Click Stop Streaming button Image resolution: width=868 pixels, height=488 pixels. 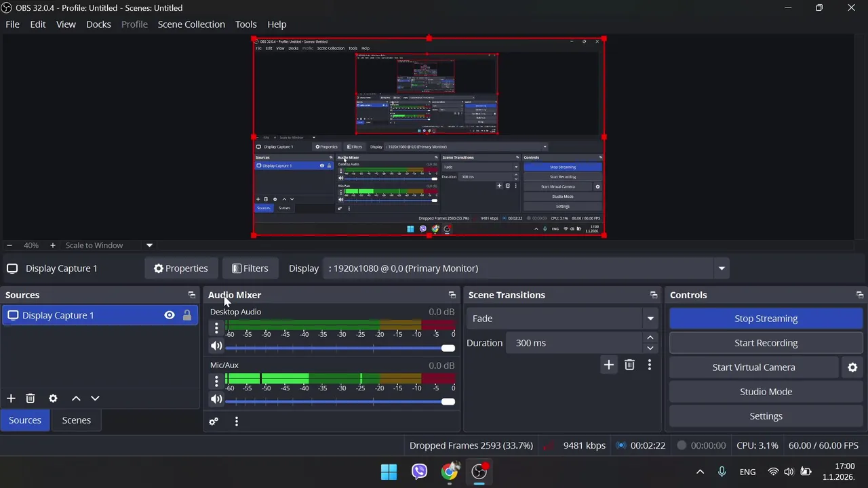[x=766, y=319]
